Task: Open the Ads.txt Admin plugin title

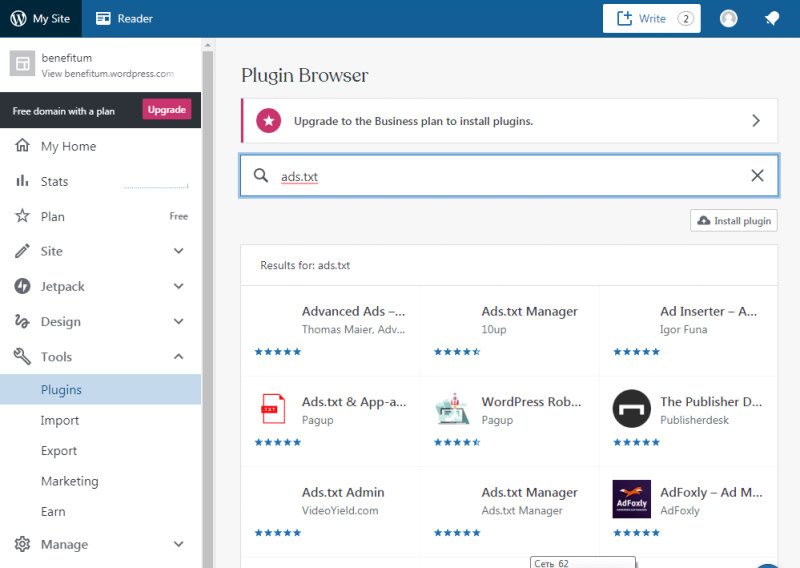Action: [x=343, y=492]
